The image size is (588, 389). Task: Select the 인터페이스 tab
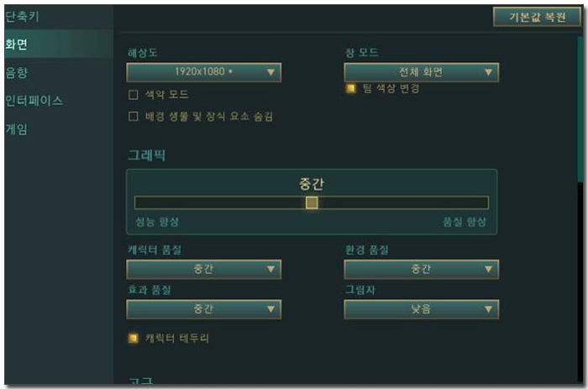pos(34,101)
